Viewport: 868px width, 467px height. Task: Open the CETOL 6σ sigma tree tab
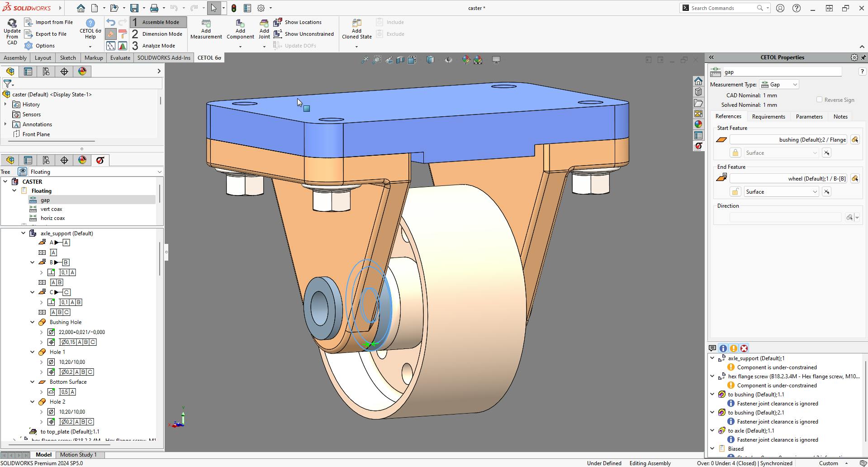(x=100, y=160)
